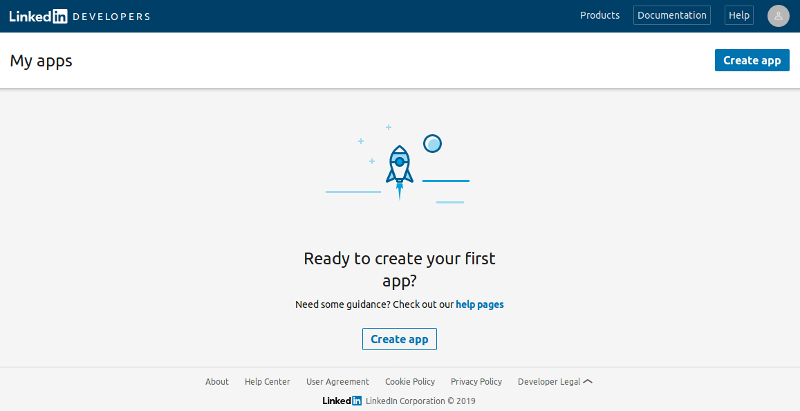800x411 pixels.
Task: Click the 'My apps' page heading
Action: click(x=41, y=61)
